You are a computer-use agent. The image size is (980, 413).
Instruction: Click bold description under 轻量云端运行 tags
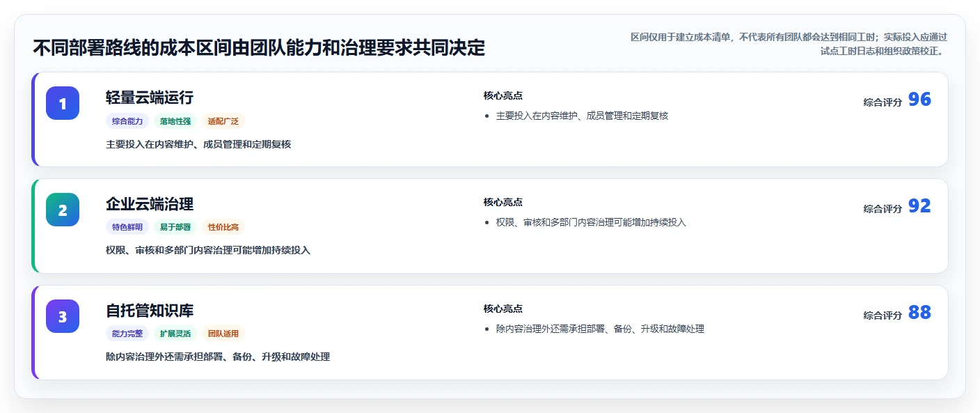[x=198, y=144]
